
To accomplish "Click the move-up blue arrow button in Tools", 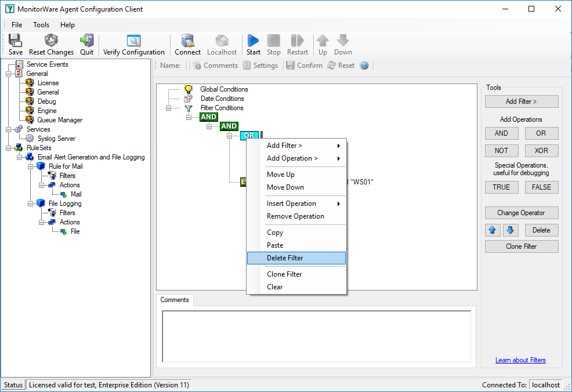I will (493, 230).
